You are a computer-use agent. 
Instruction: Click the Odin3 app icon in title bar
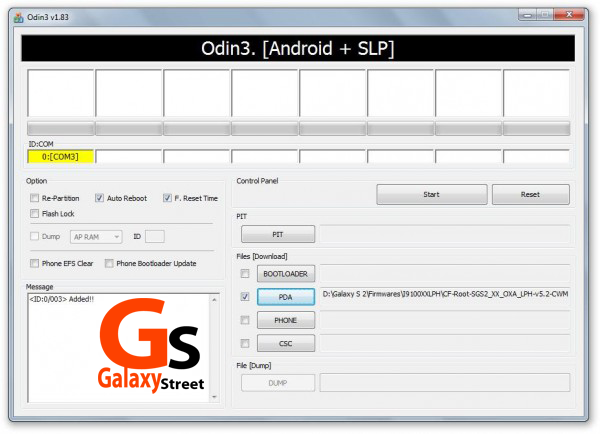[x=18, y=18]
